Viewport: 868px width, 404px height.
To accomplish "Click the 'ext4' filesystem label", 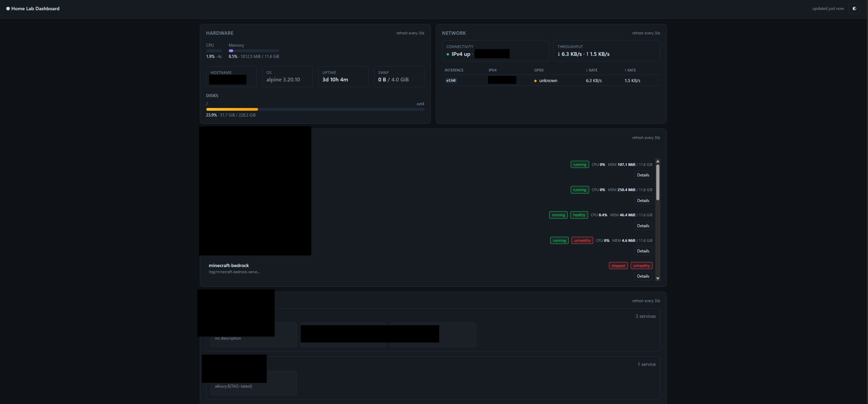I will (x=420, y=104).
